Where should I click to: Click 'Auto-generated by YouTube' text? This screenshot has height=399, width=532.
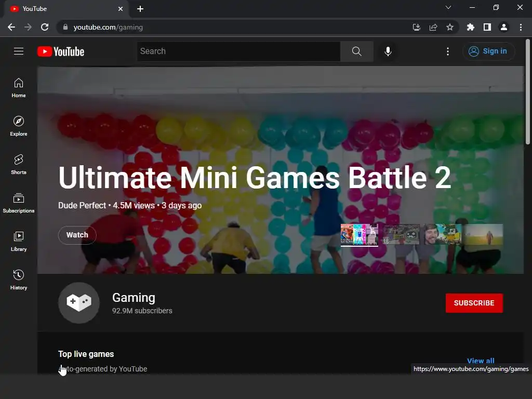[x=103, y=369]
